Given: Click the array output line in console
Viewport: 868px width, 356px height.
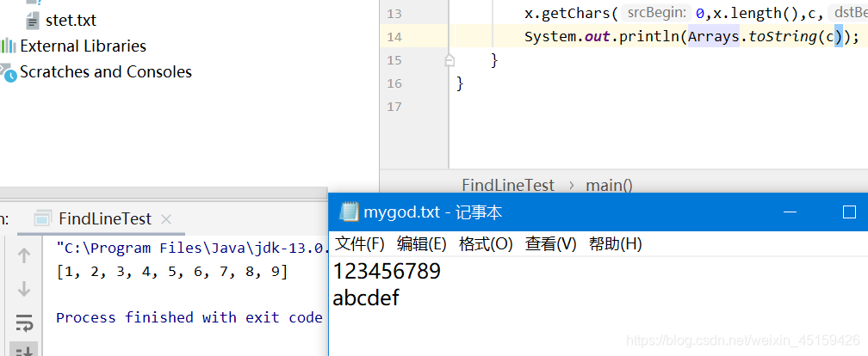Looking at the screenshot, I should (172, 272).
